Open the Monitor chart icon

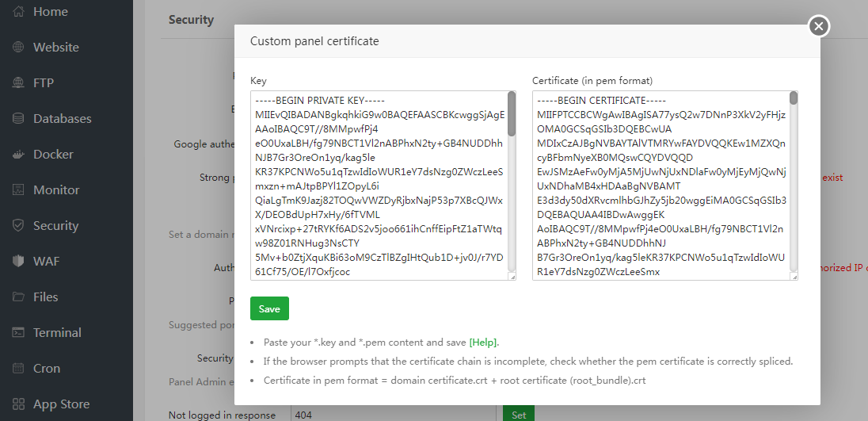19,190
